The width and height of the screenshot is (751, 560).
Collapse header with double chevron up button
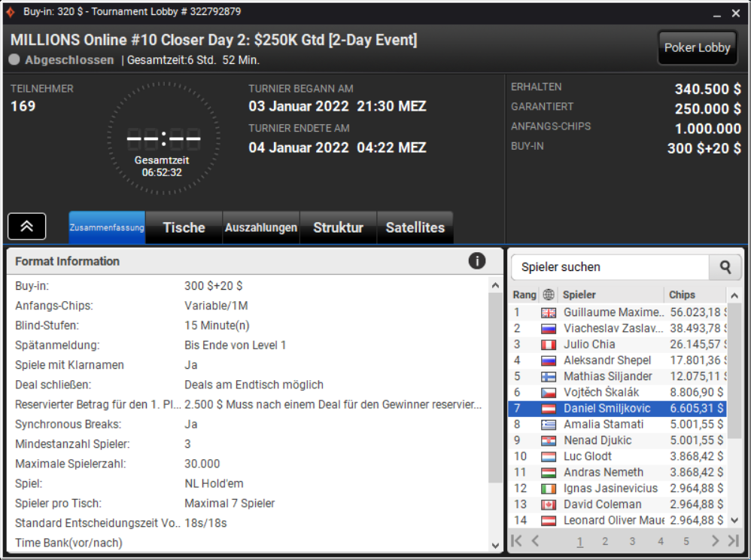click(x=27, y=226)
